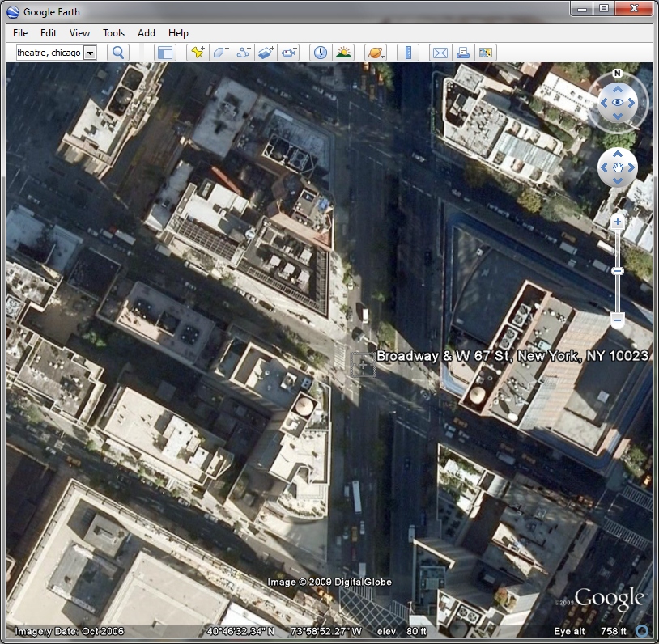Open the File menu

(x=20, y=33)
